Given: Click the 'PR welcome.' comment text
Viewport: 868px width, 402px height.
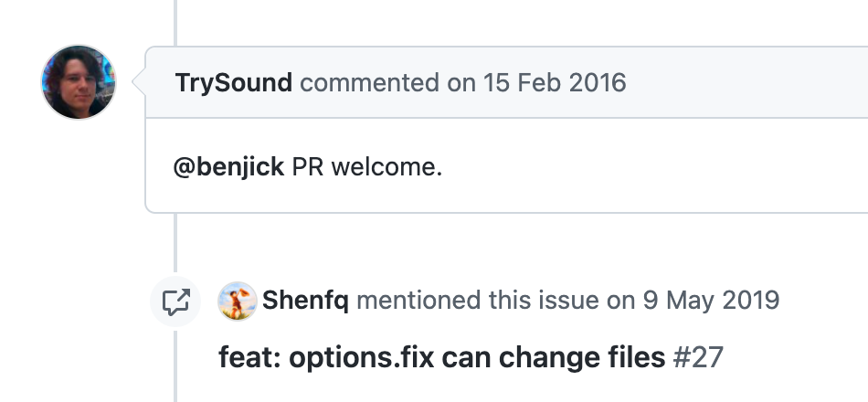Looking at the screenshot, I should (x=367, y=169).
